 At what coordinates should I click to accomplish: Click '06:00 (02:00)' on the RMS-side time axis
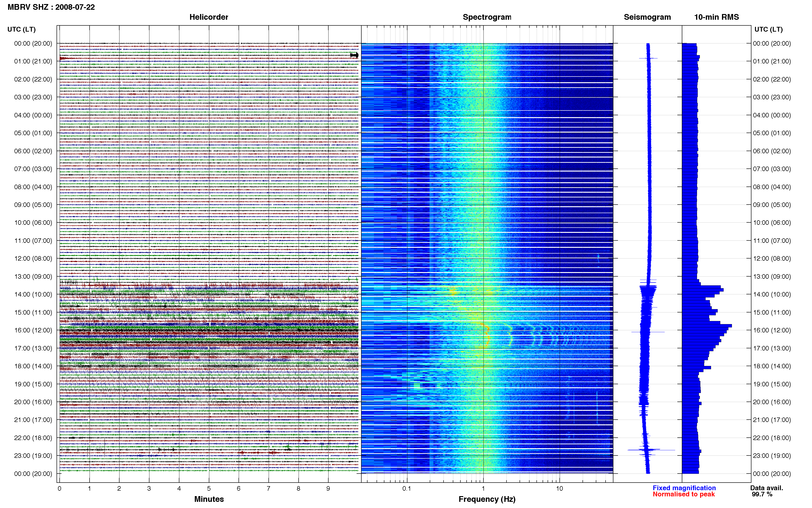[x=772, y=151]
